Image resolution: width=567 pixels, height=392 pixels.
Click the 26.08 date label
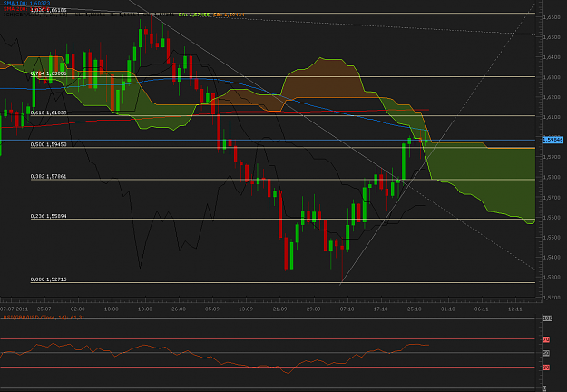coord(179,309)
